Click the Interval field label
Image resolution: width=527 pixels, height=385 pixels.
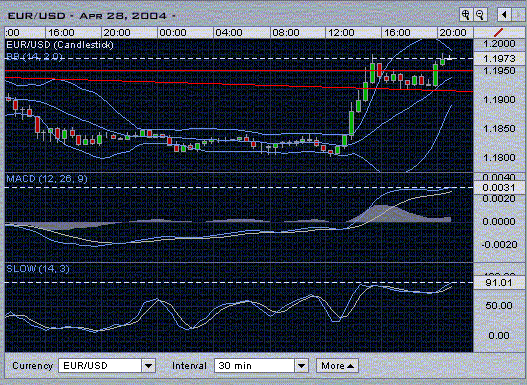coord(189,366)
